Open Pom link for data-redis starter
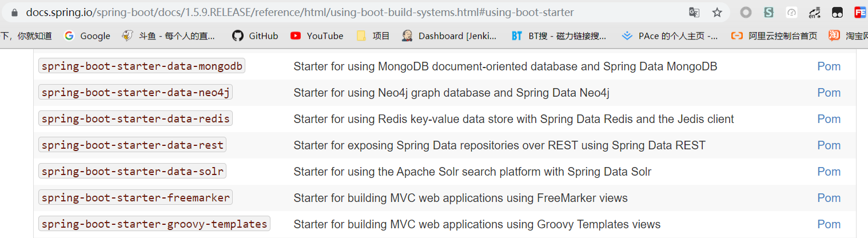The height and width of the screenshot is (238, 868). pos(829,119)
